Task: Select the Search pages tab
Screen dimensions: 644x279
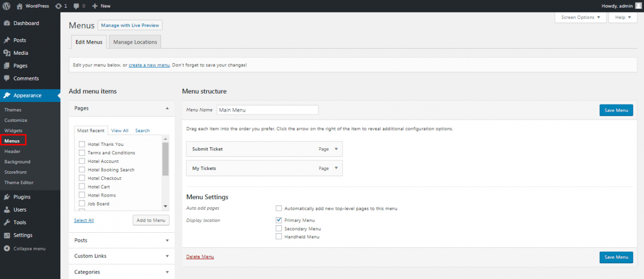Action: 142,131
